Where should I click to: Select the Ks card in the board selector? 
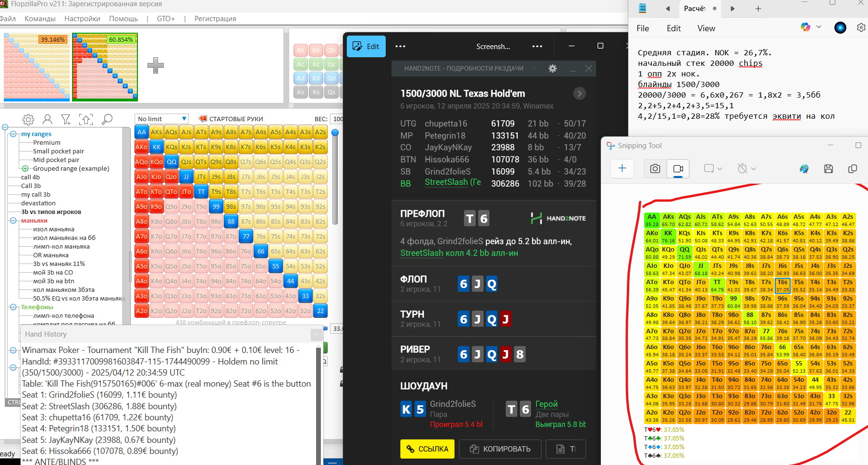pyautogui.click(x=316, y=92)
